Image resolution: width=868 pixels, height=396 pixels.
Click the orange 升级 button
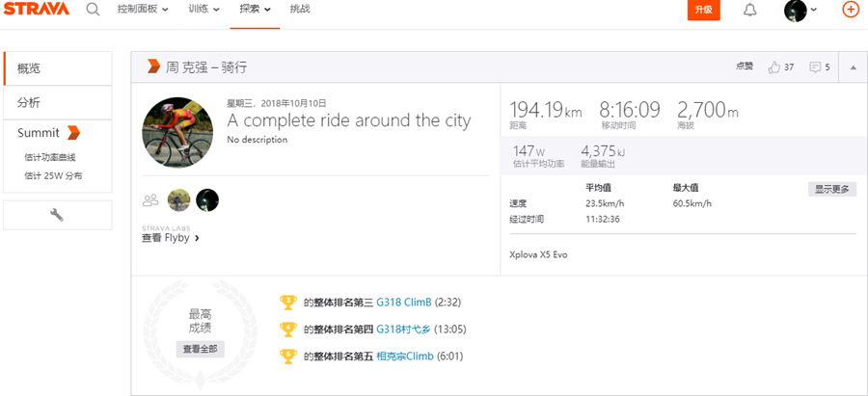click(x=704, y=10)
